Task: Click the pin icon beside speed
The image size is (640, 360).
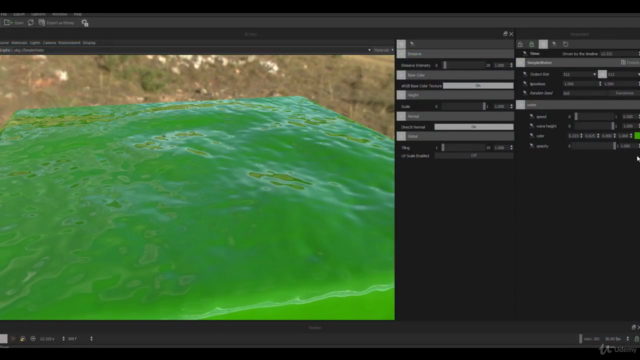Action: pyautogui.click(x=531, y=117)
